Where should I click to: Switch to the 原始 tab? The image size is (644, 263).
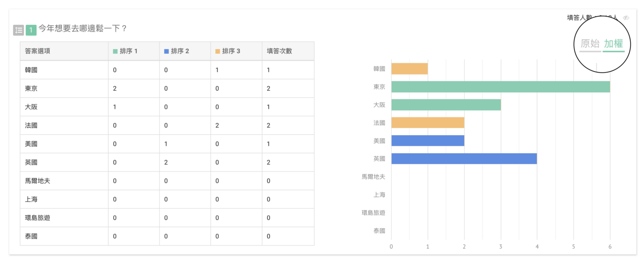click(x=590, y=44)
